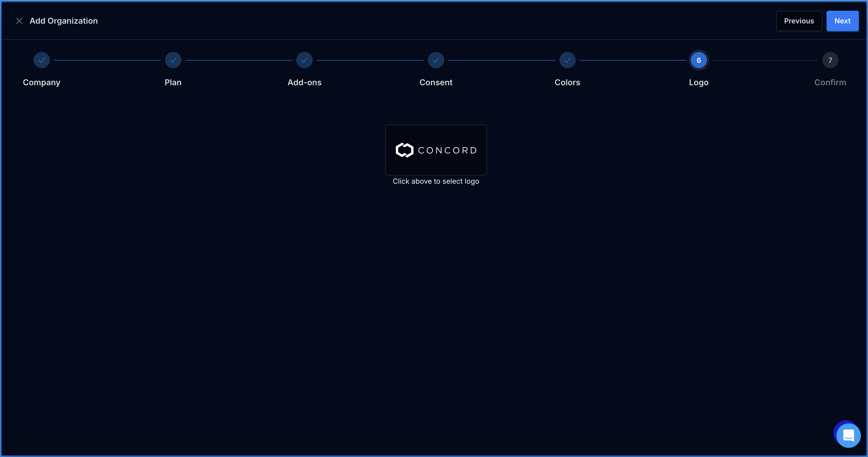Close the Add Organization dialog
This screenshot has width=868, height=457.
coord(19,21)
